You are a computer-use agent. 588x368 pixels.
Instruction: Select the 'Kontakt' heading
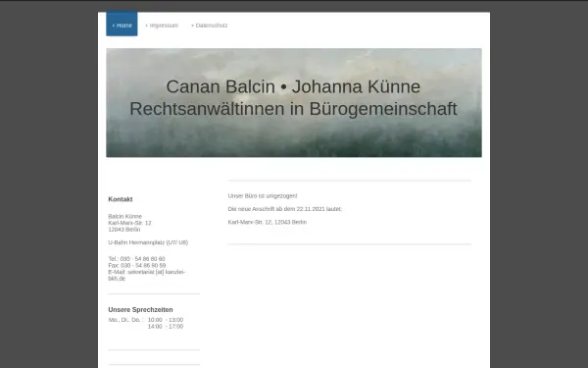pyautogui.click(x=121, y=199)
